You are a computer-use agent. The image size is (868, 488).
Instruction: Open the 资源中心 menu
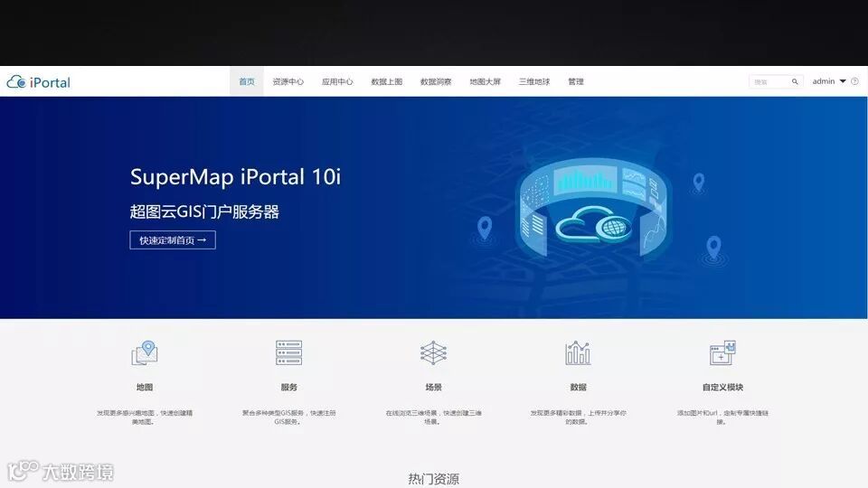coord(288,81)
